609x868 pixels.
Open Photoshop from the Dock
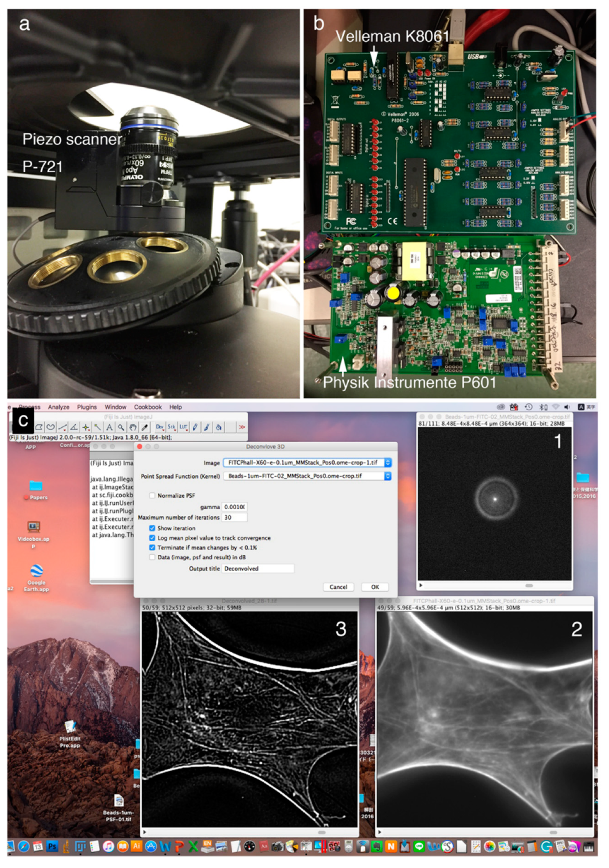point(52,847)
